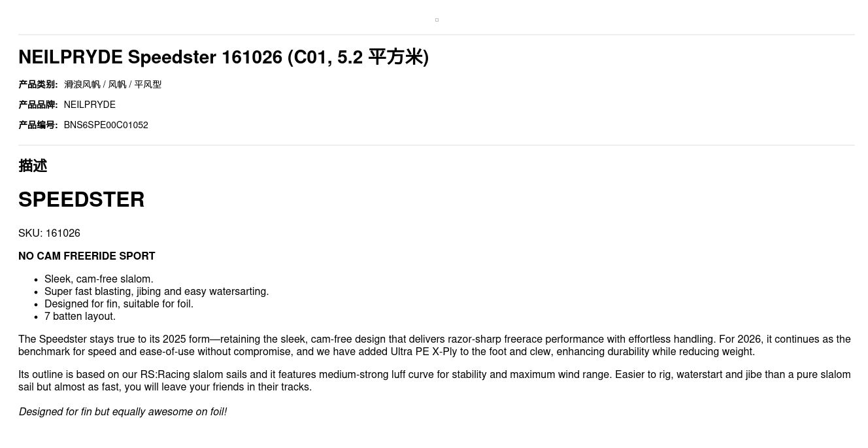
Task: Click the NEILPRYDE Speedster 161026 product title
Action: pos(224,58)
